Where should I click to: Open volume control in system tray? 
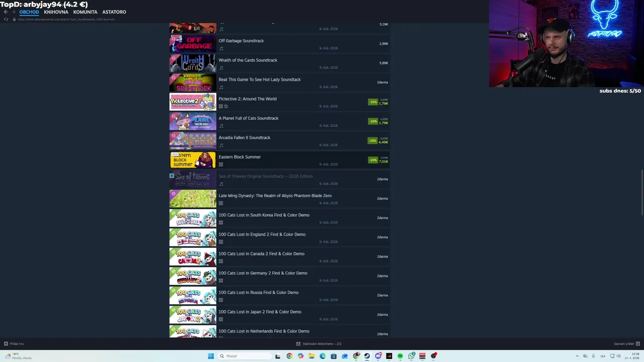pyautogui.click(x=618, y=356)
